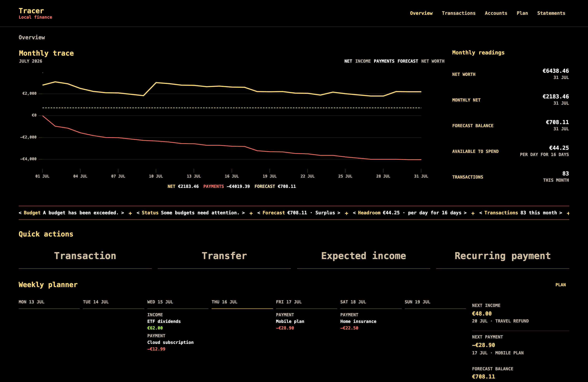Toggle the NET WORTH chart series

pos(433,61)
